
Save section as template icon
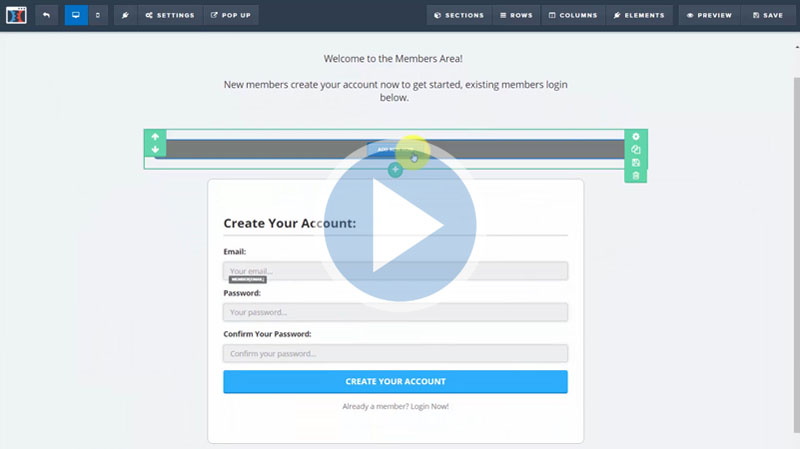(x=636, y=162)
